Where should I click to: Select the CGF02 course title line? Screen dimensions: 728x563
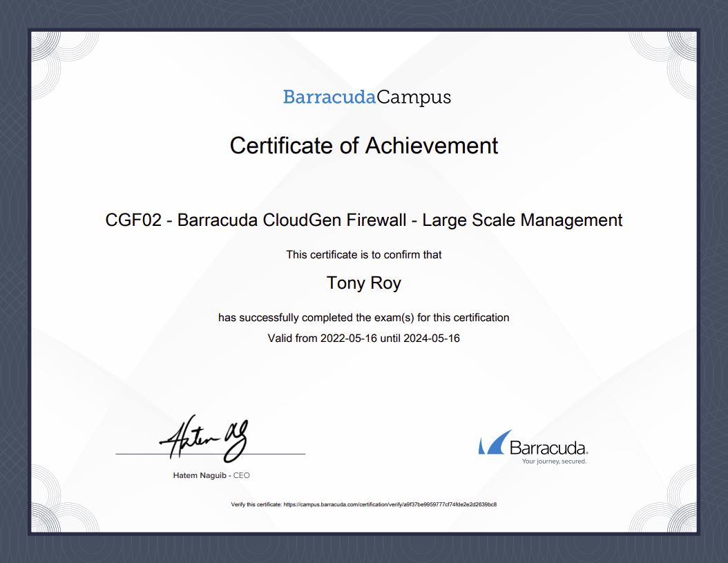coord(363,220)
